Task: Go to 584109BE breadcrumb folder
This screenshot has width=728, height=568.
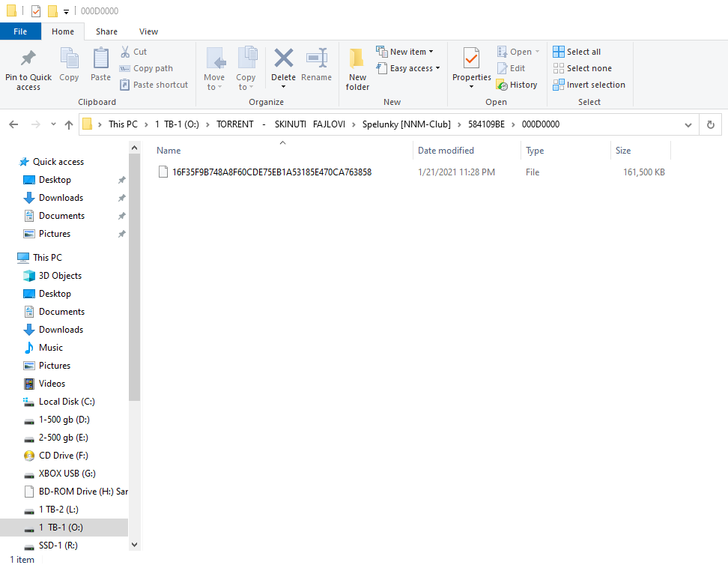Action: click(x=486, y=124)
